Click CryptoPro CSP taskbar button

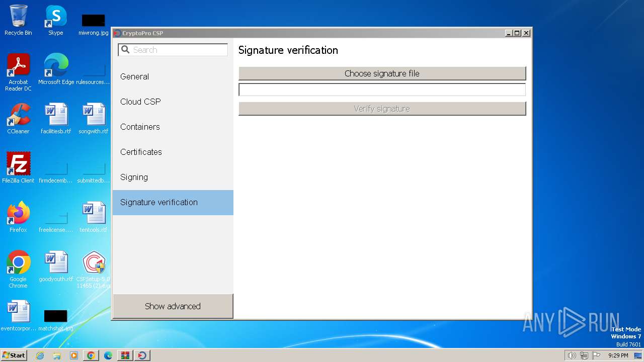point(142,355)
